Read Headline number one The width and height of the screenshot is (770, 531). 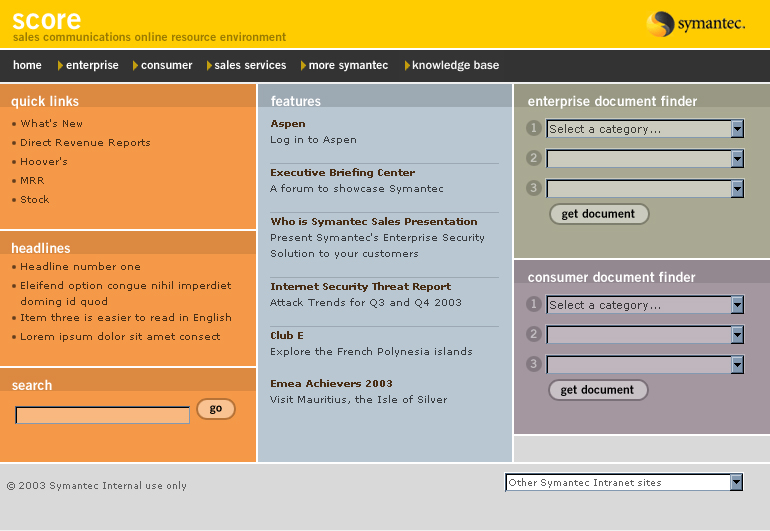click(x=81, y=266)
